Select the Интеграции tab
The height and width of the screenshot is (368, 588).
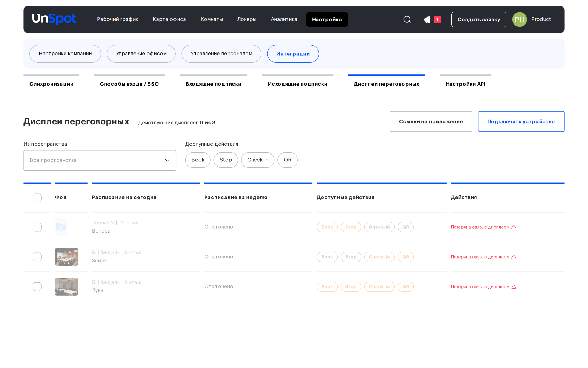click(x=293, y=54)
